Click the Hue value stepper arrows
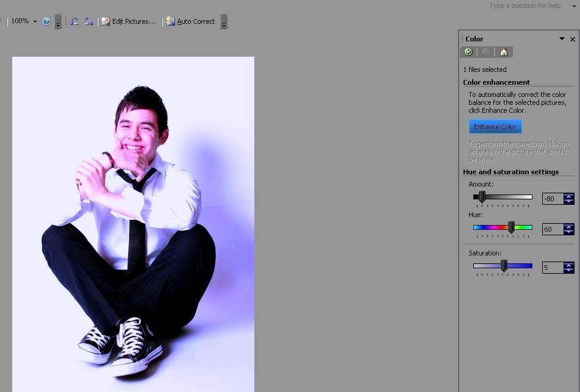This screenshot has width=580, height=392. [569, 229]
